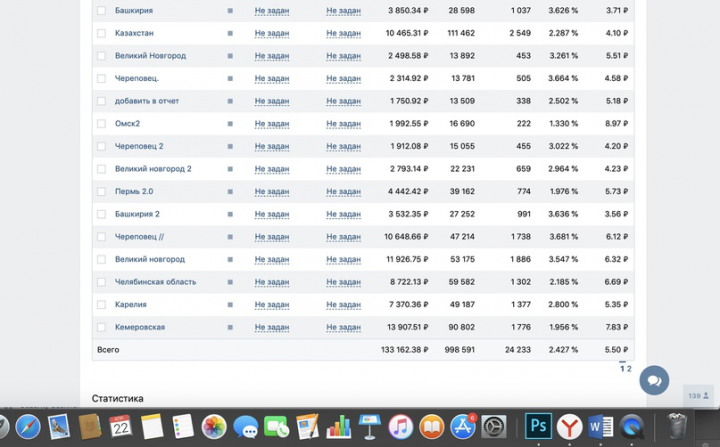Check the Череповец 2 row checkbox
The width and height of the screenshot is (720, 447).
click(x=101, y=146)
